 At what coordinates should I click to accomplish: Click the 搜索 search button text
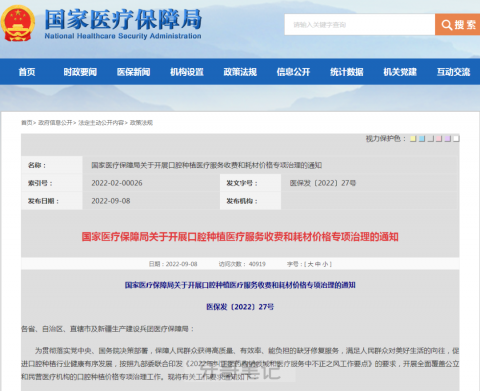465,25
